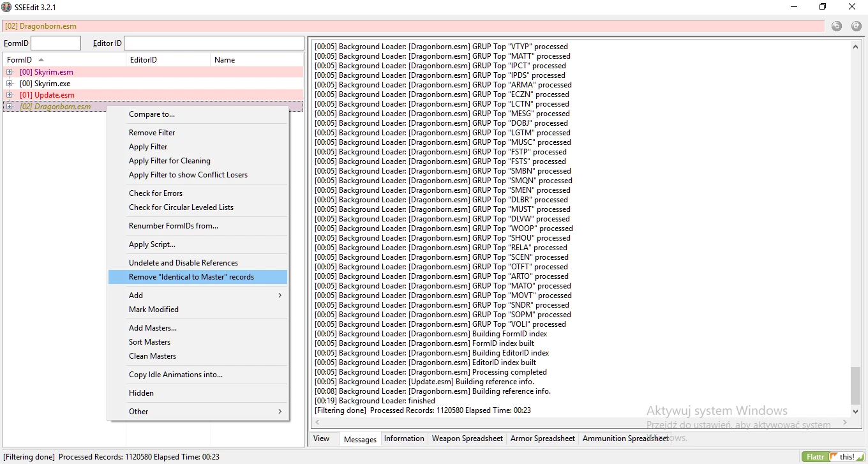868x464 pixels.
Task: Click the forward navigation arrow icon
Action: tap(856, 26)
